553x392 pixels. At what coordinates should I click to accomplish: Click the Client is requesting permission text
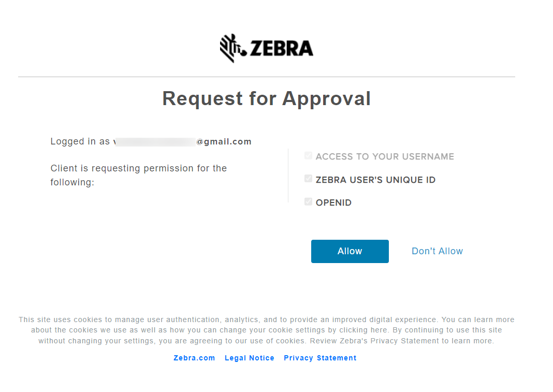point(139,176)
